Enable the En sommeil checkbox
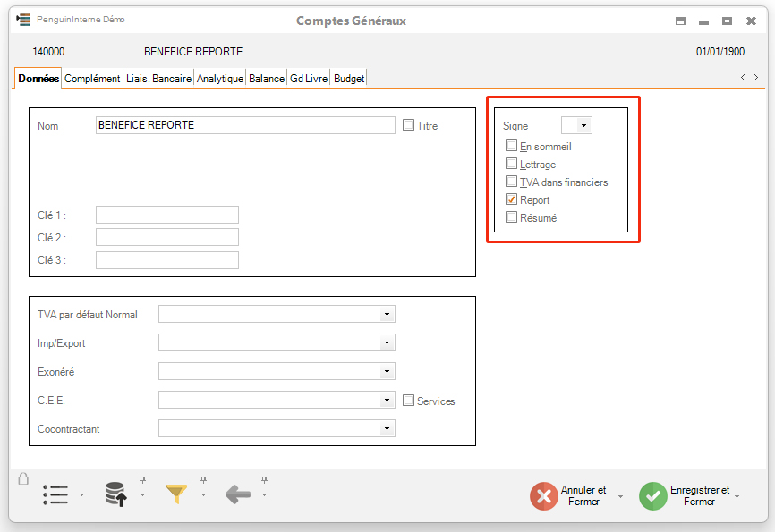Viewport: 775px width, 532px height. click(x=511, y=146)
